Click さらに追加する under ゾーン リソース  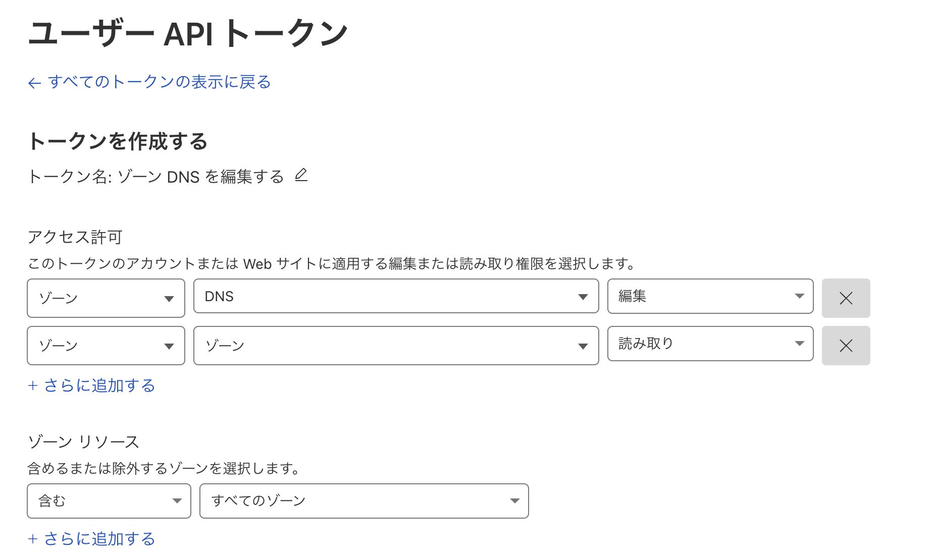[99, 539]
